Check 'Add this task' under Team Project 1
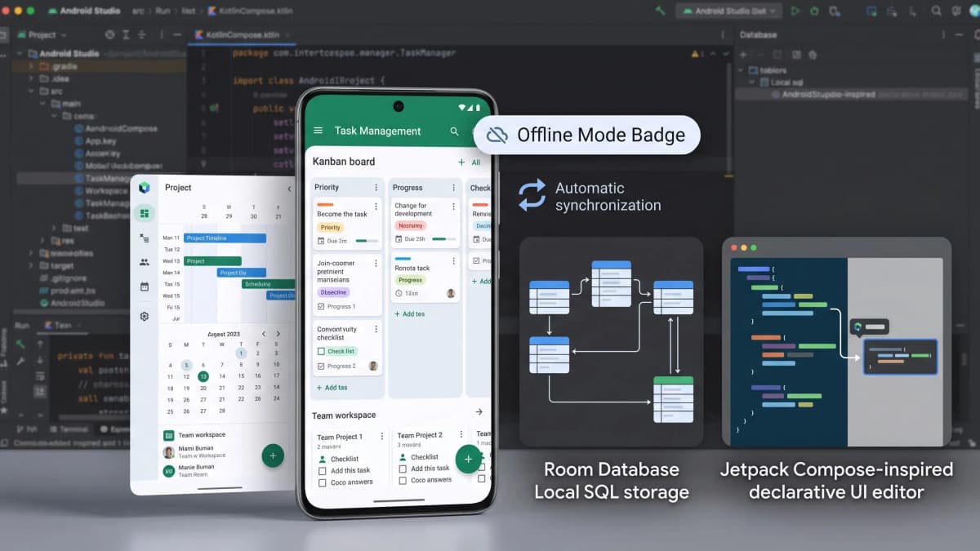 click(322, 470)
